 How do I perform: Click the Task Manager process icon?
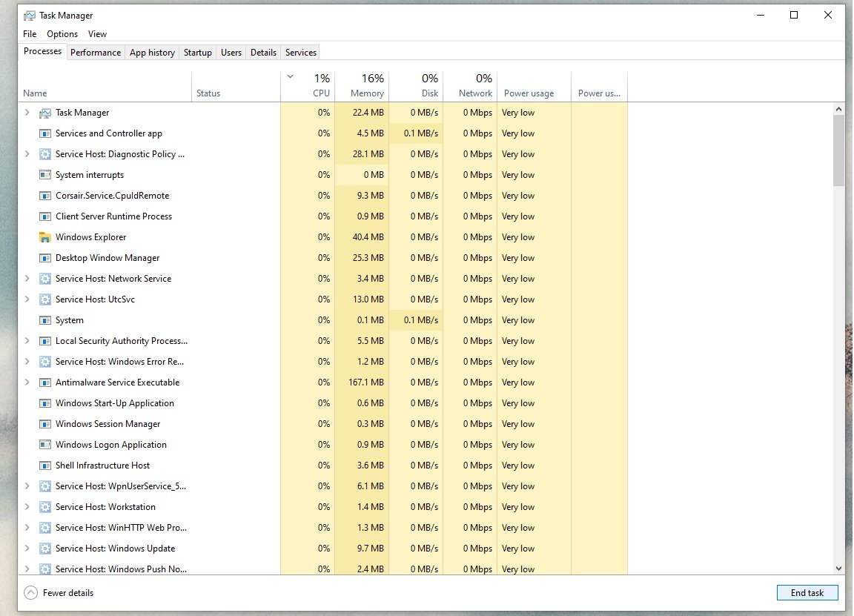coord(45,113)
